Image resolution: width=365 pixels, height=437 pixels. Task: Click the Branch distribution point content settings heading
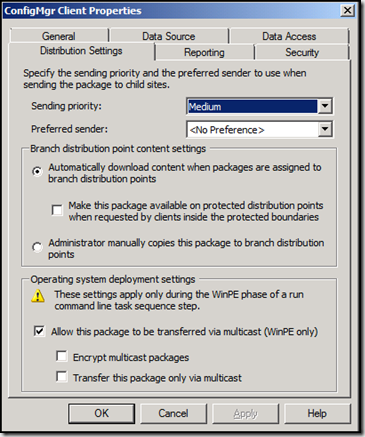[118, 149]
